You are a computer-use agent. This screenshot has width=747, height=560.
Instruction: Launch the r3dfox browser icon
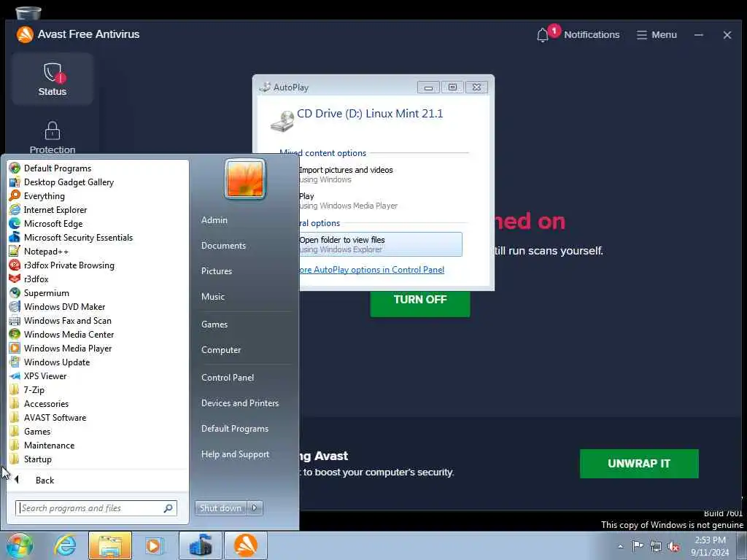(x=15, y=279)
